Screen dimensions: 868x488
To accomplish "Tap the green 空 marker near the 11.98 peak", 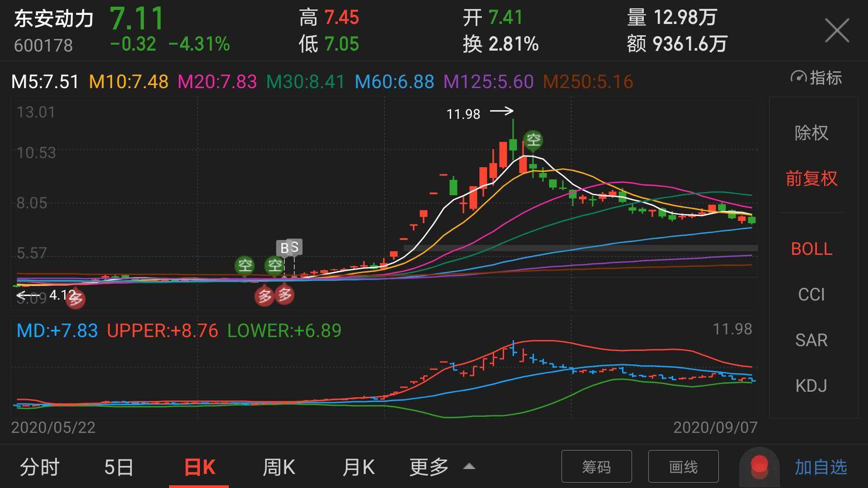I will (x=533, y=140).
